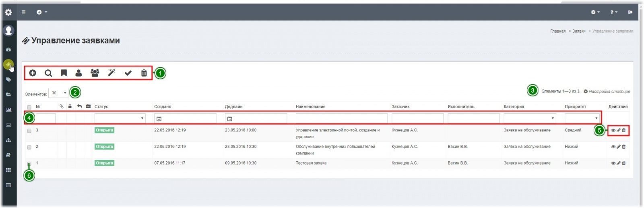Open the org structure sidebar icon
Screen dimensions: 644x208
pos(8,140)
